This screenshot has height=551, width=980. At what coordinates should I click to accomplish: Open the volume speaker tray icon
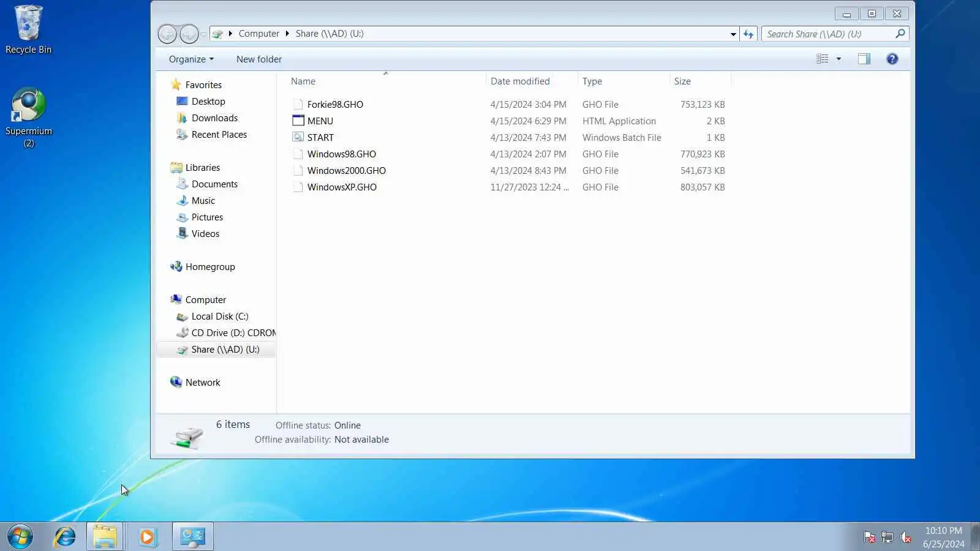tap(905, 538)
